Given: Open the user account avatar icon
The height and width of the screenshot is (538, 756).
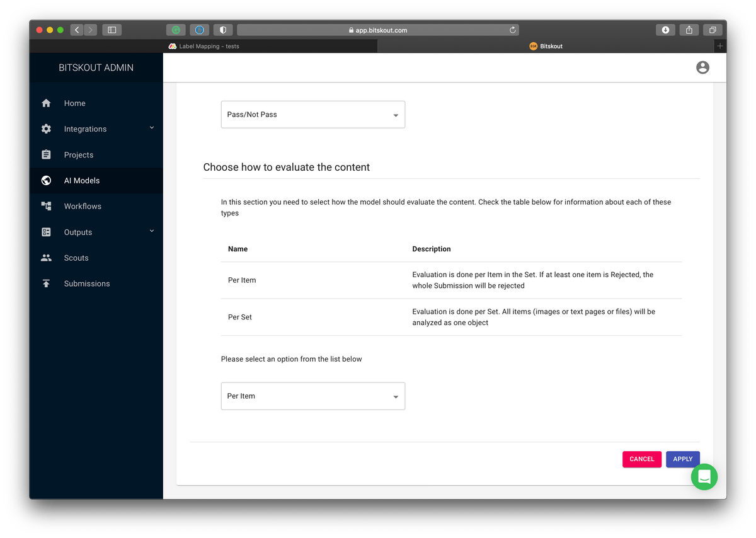Looking at the screenshot, I should (x=702, y=67).
